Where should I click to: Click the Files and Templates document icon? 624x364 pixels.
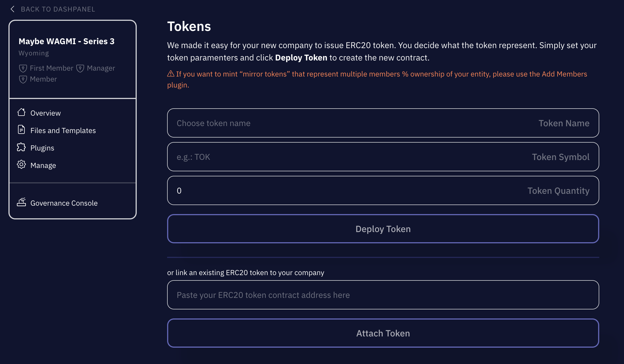click(x=21, y=129)
